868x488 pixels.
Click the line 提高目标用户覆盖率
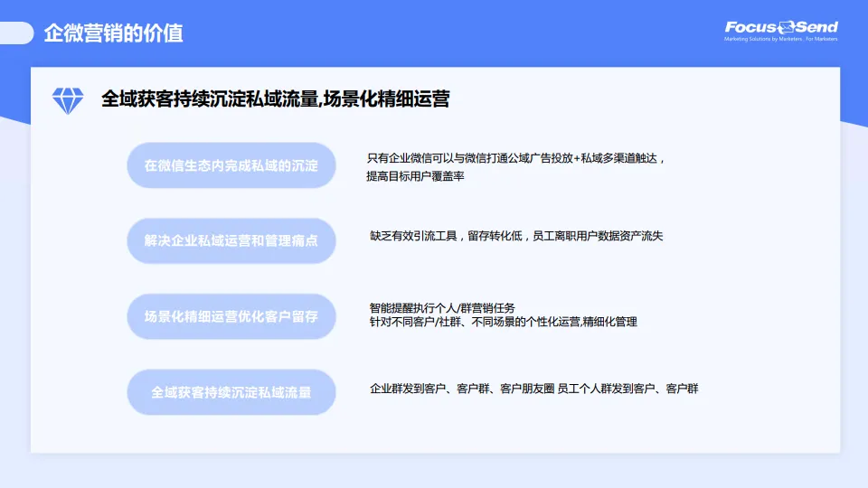click(x=415, y=176)
